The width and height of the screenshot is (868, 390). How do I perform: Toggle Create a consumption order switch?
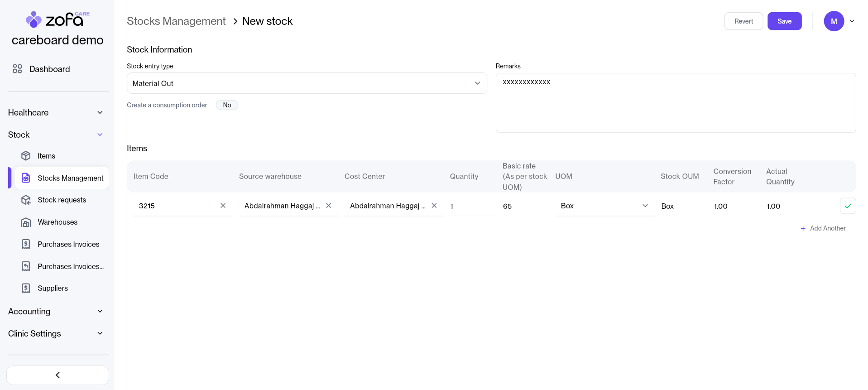tap(227, 105)
